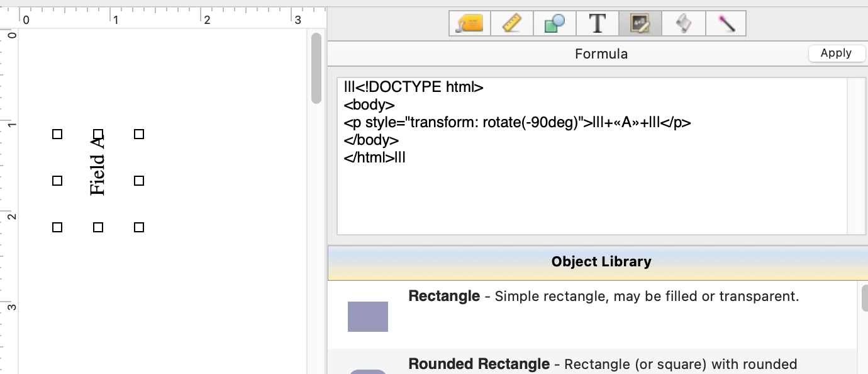Click the Object Library scrollbar thumb
The image size is (868, 374).
864,298
